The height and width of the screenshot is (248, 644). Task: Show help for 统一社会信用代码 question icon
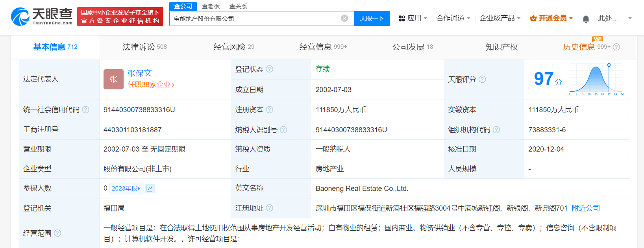[85, 109]
